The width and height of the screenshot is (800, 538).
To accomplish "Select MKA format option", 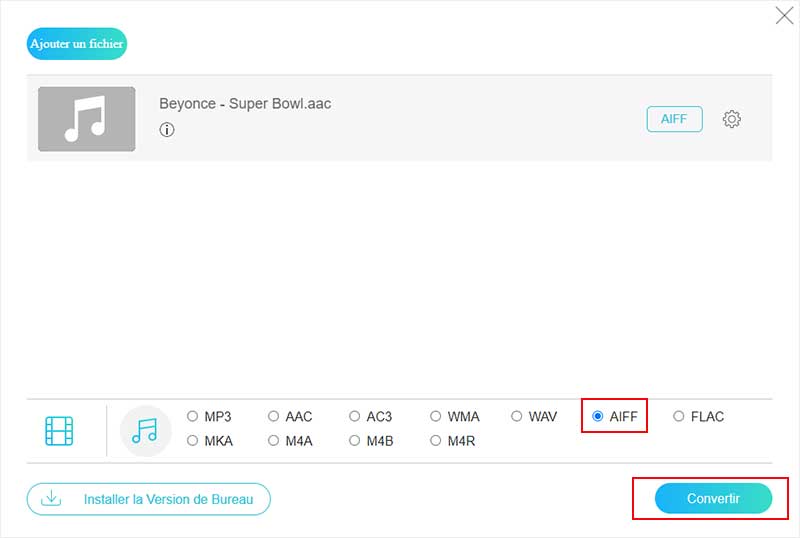I will pos(193,440).
